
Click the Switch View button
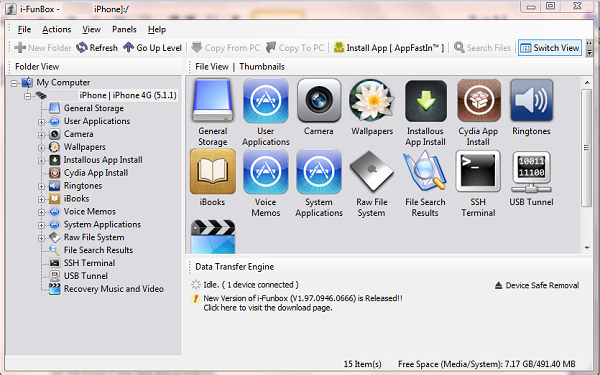(550, 48)
